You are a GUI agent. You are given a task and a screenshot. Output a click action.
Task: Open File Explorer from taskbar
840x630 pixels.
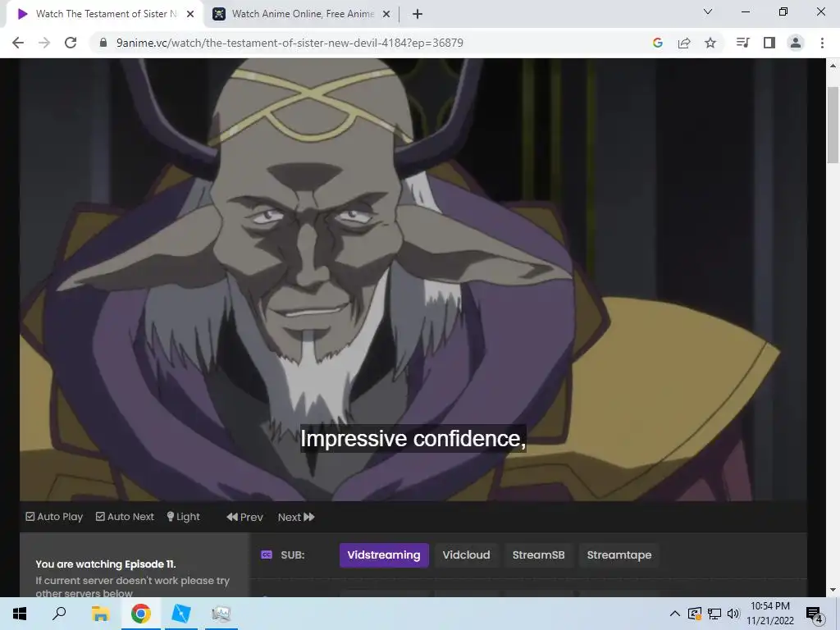100,614
